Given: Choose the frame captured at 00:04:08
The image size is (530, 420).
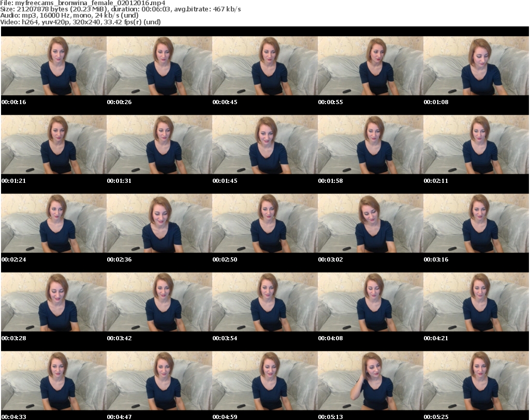Looking at the screenshot, I should (x=371, y=302).
